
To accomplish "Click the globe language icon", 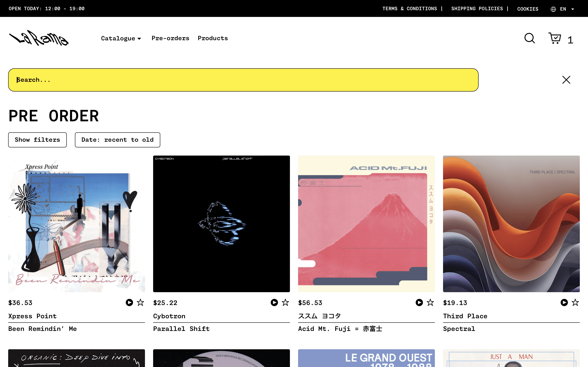I will (x=553, y=9).
